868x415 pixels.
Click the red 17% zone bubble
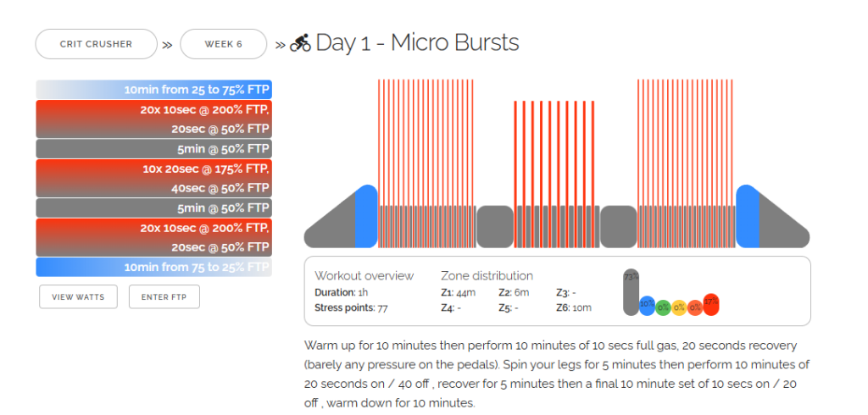click(711, 304)
